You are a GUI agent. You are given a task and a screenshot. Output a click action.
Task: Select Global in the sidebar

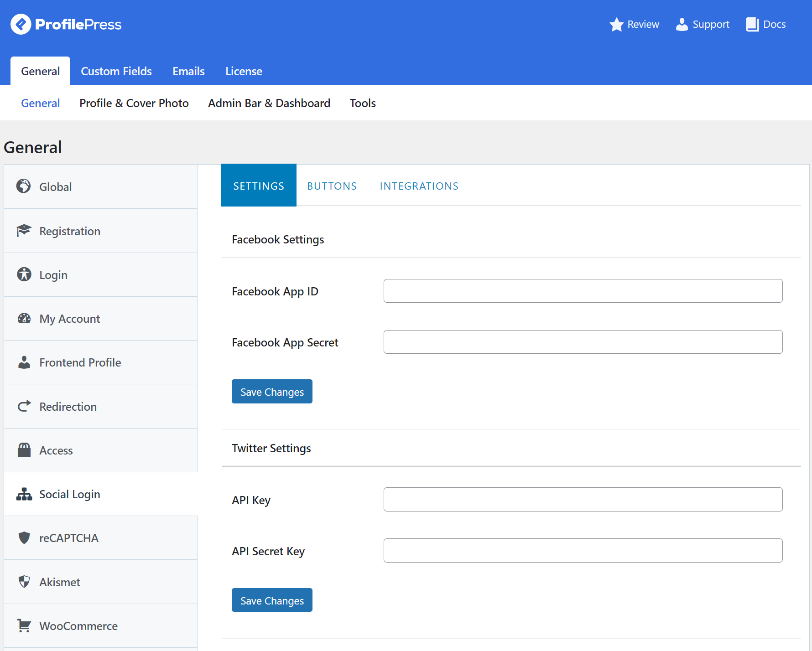tap(101, 186)
